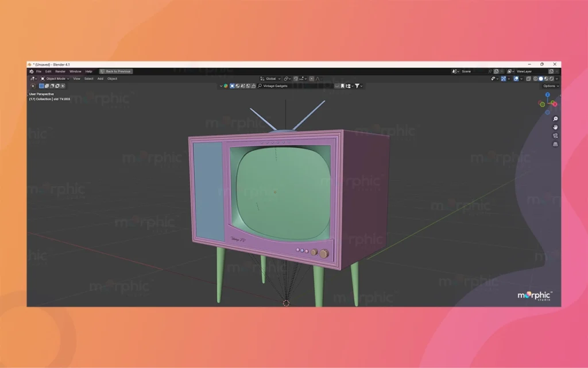Toggle the third asset type filter
This screenshot has height=368, width=588.
point(243,86)
